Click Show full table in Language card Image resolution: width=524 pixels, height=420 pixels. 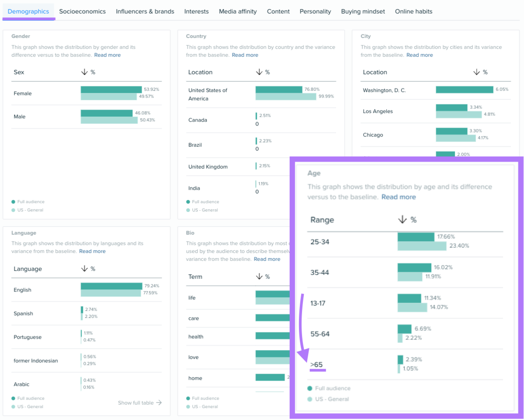135,403
